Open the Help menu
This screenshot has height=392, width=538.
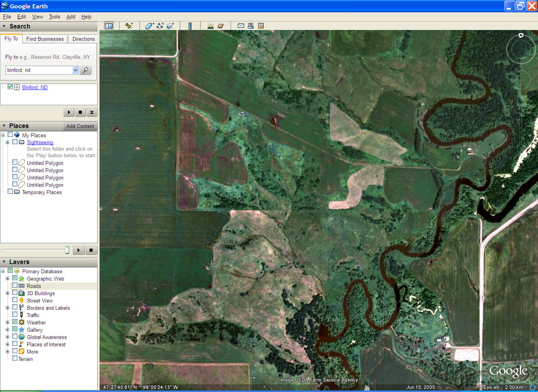tap(86, 17)
